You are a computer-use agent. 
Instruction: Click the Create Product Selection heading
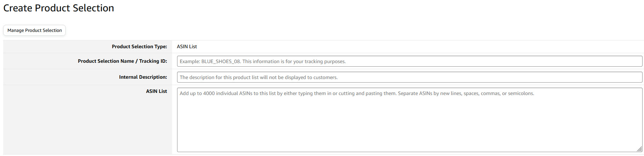coord(59,8)
